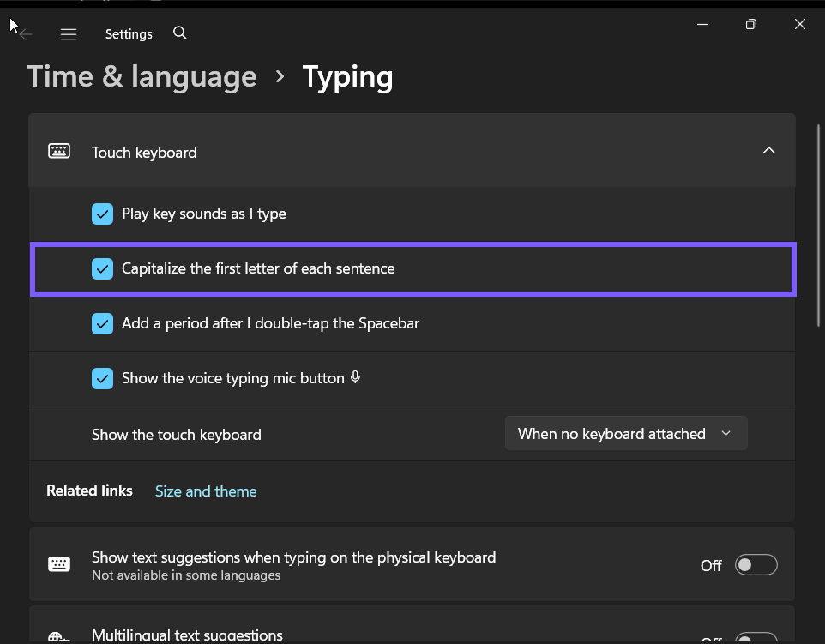Close the Settings window
This screenshot has width=825, height=644.
point(800,24)
